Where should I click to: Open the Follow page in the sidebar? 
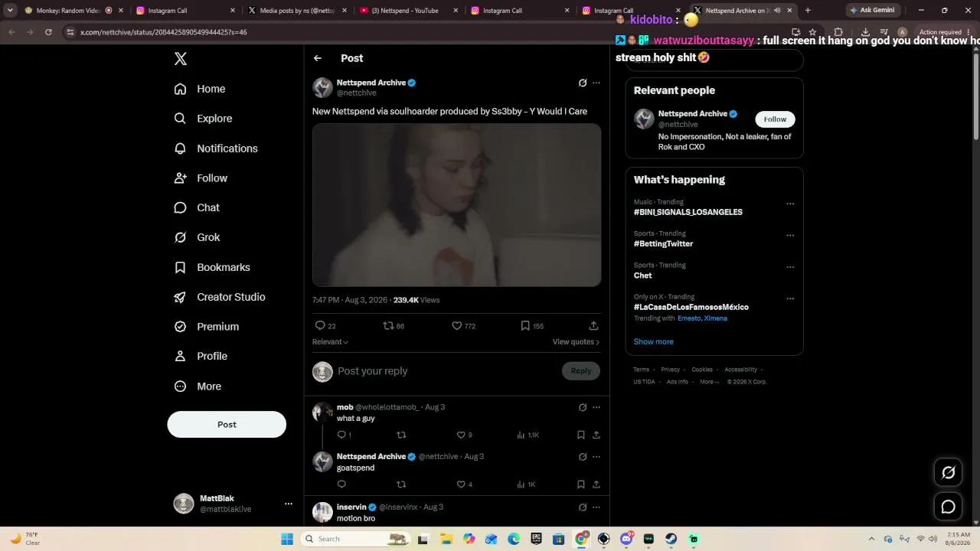click(201, 178)
